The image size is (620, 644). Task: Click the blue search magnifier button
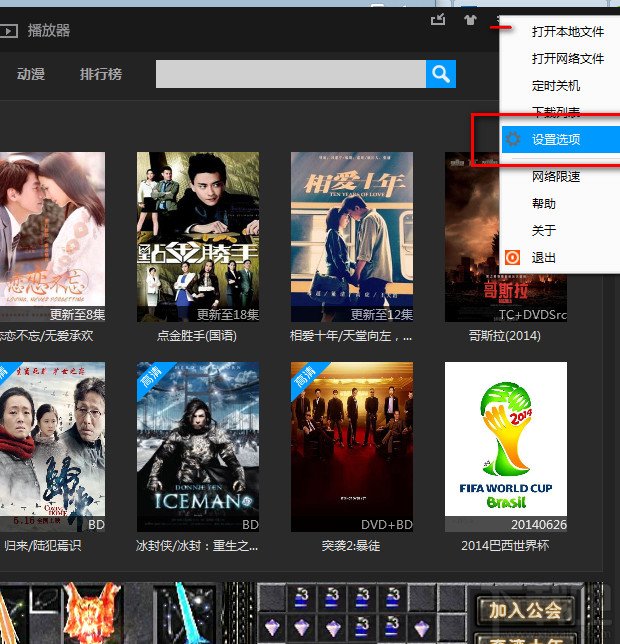[x=441, y=74]
